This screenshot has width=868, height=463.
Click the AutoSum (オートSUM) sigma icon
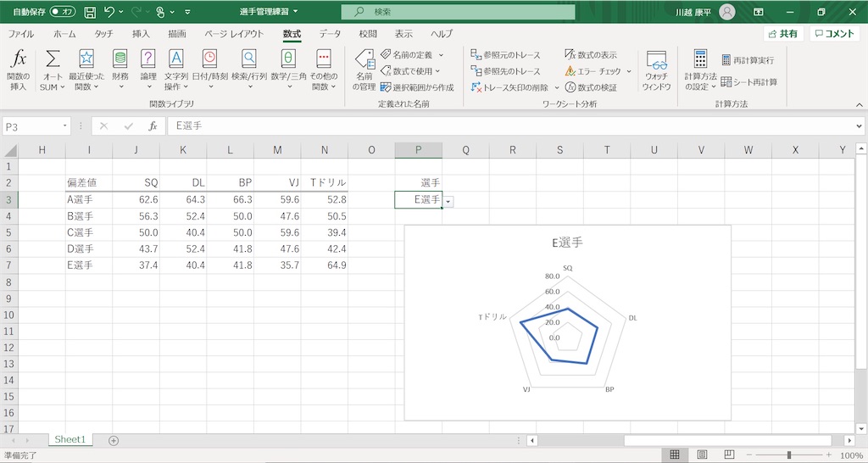(53, 59)
